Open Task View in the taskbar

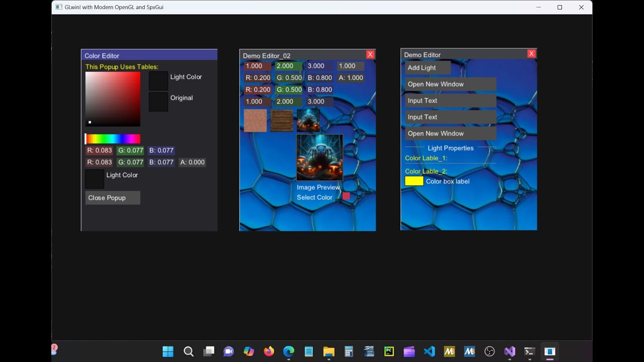[x=209, y=351]
